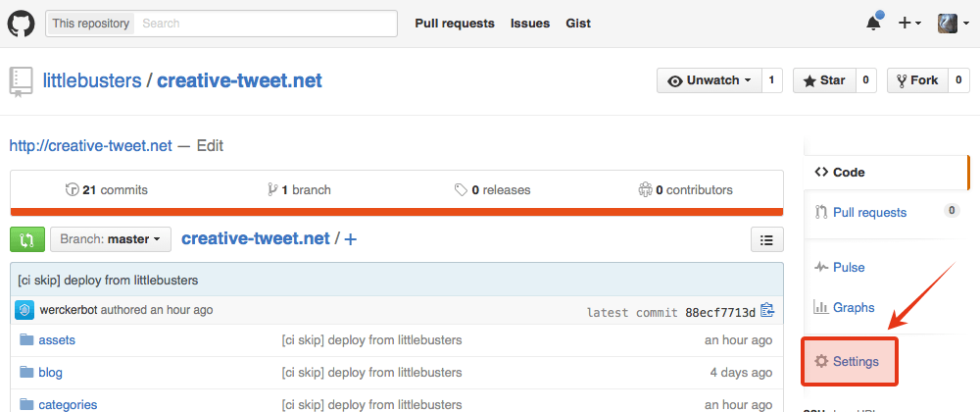Copy the latest commit SHA via clipboard icon

point(767,311)
